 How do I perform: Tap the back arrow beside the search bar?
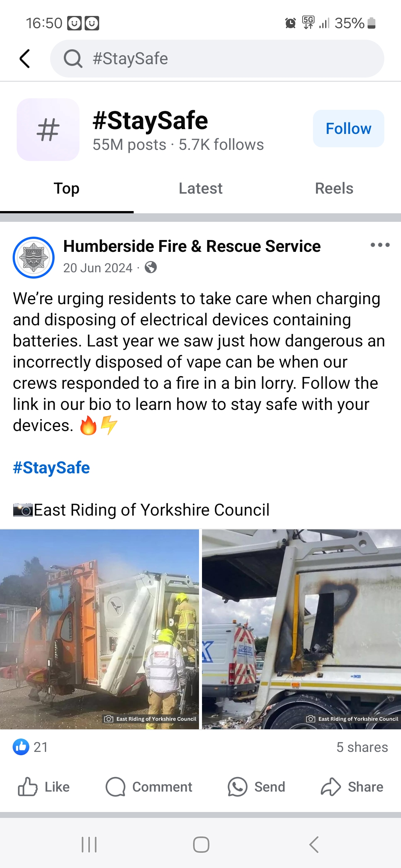(25, 59)
